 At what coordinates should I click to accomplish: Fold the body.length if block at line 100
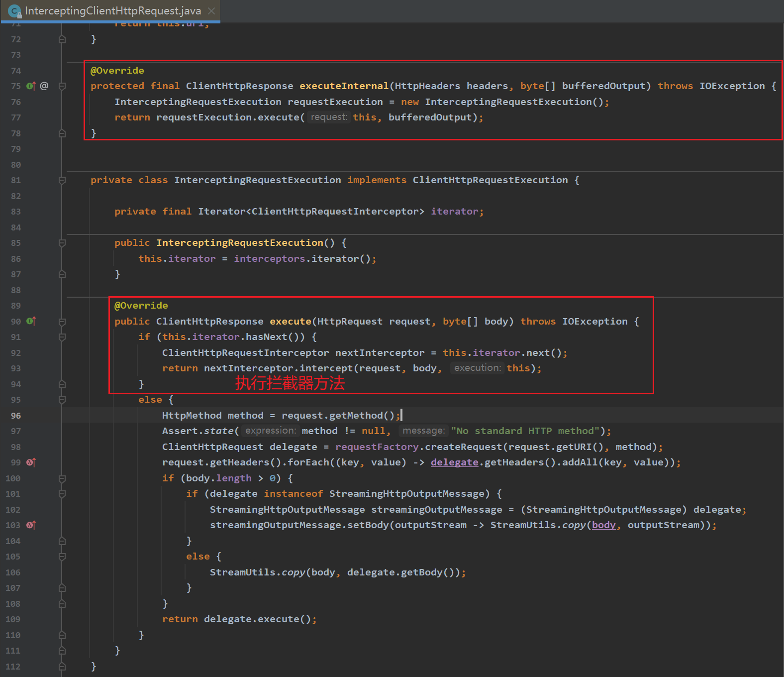[x=62, y=478]
